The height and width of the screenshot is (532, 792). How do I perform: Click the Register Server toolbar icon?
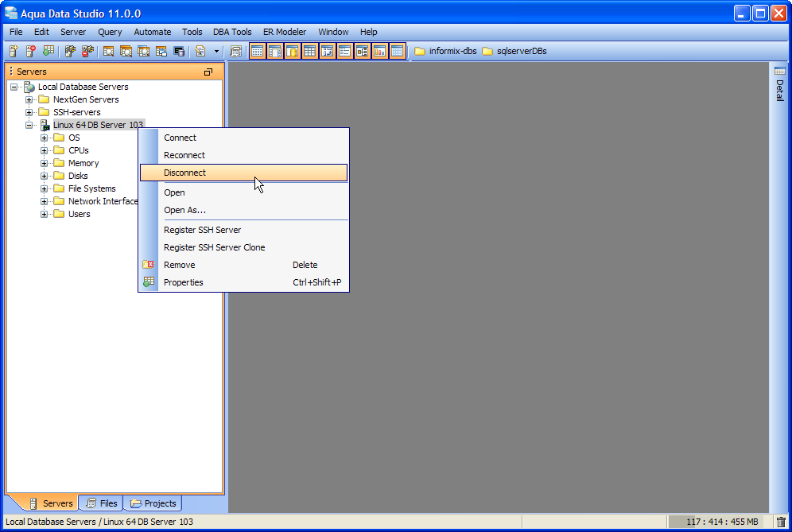[x=14, y=51]
